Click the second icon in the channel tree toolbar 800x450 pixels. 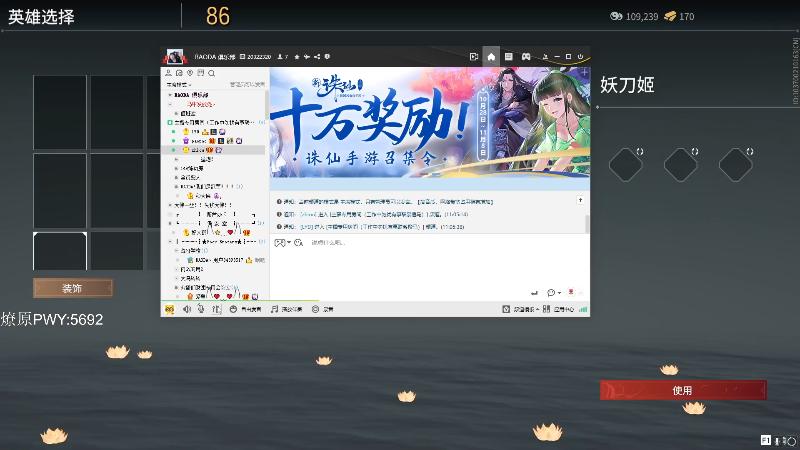[179, 73]
